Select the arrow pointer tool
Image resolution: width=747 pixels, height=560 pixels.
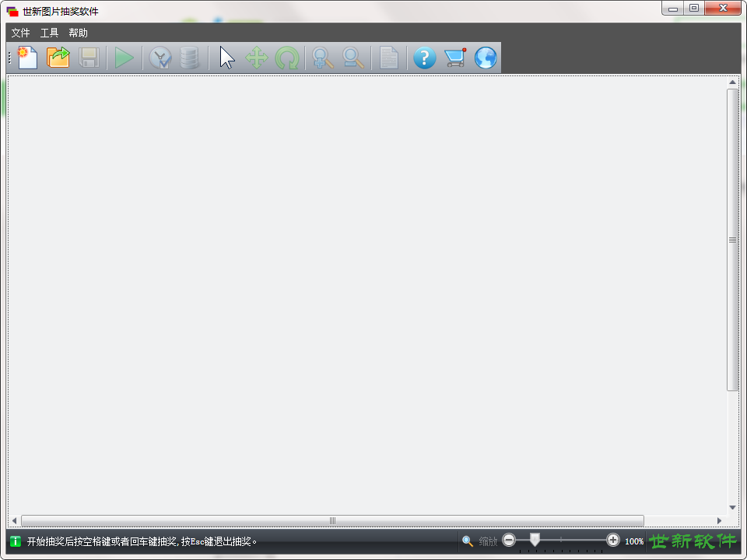227,58
